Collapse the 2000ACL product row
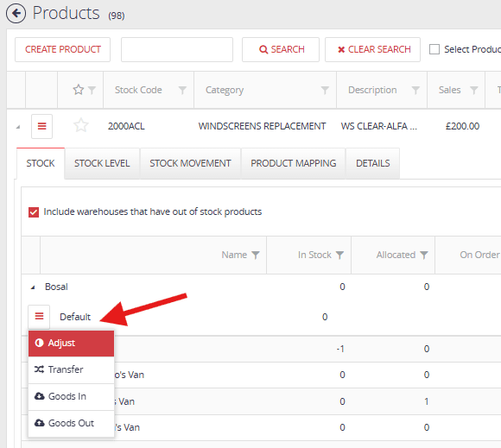 point(18,127)
